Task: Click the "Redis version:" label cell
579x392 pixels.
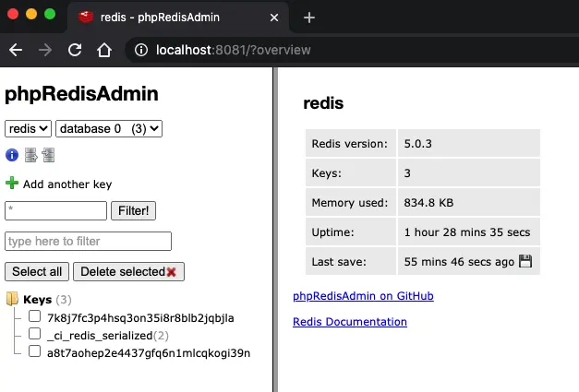Action: coord(351,143)
